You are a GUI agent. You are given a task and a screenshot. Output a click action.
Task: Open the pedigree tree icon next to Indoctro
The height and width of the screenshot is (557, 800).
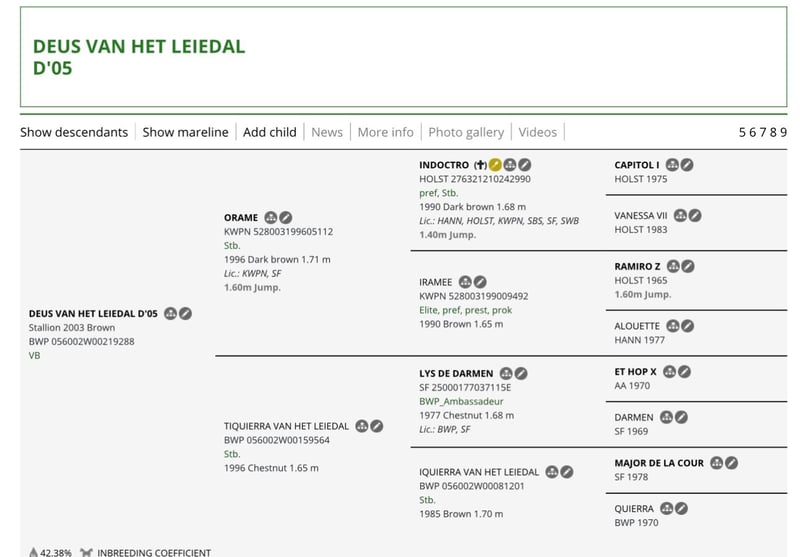509,165
